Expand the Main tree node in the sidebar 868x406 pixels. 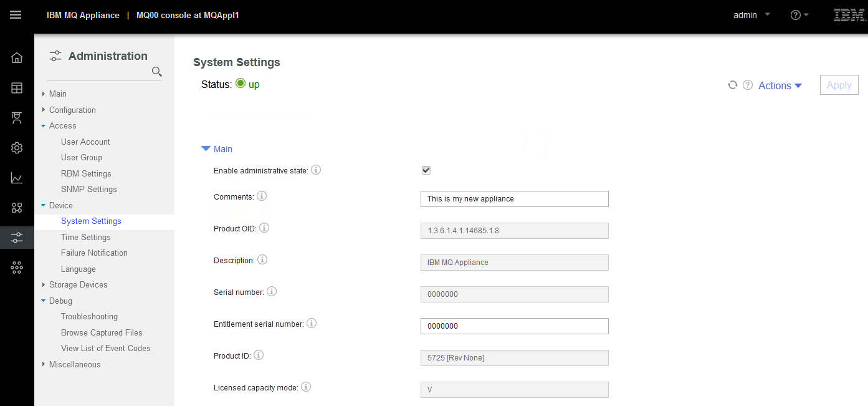tap(44, 94)
